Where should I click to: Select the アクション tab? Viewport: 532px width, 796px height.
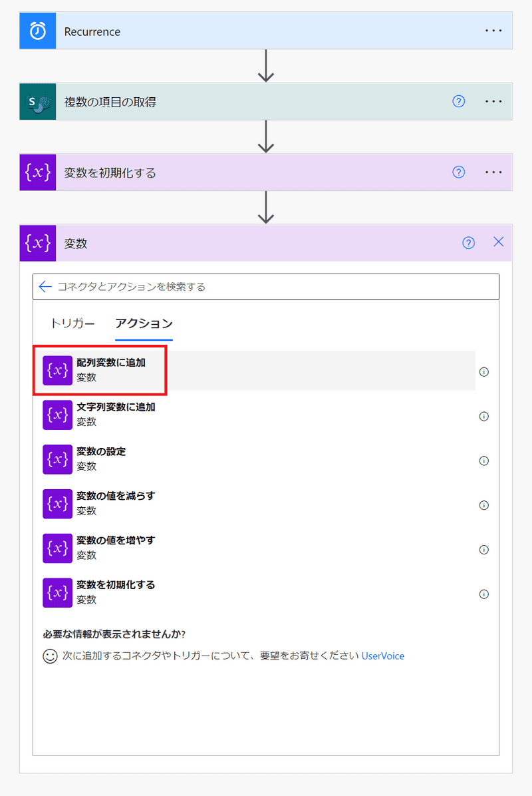click(144, 324)
